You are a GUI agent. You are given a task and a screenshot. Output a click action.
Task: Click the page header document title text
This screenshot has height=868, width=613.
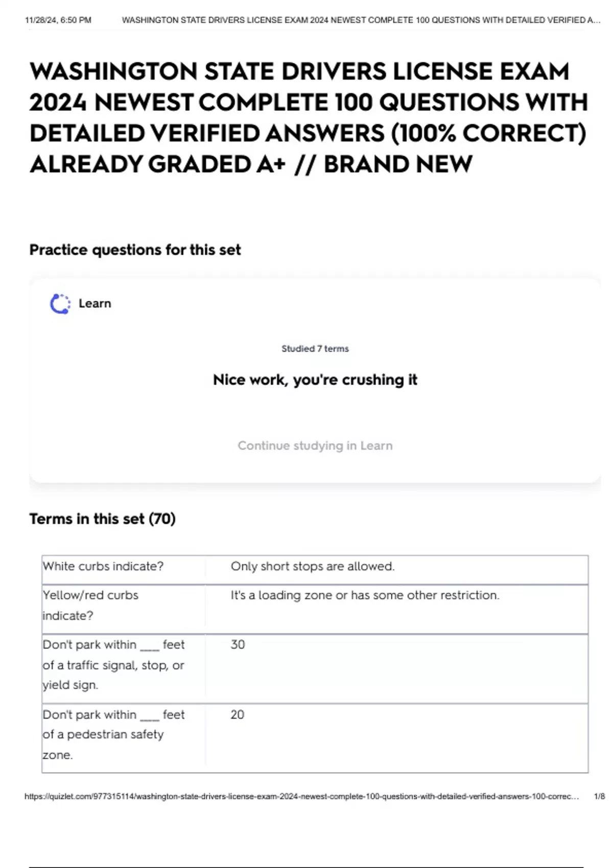(x=361, y=20)
